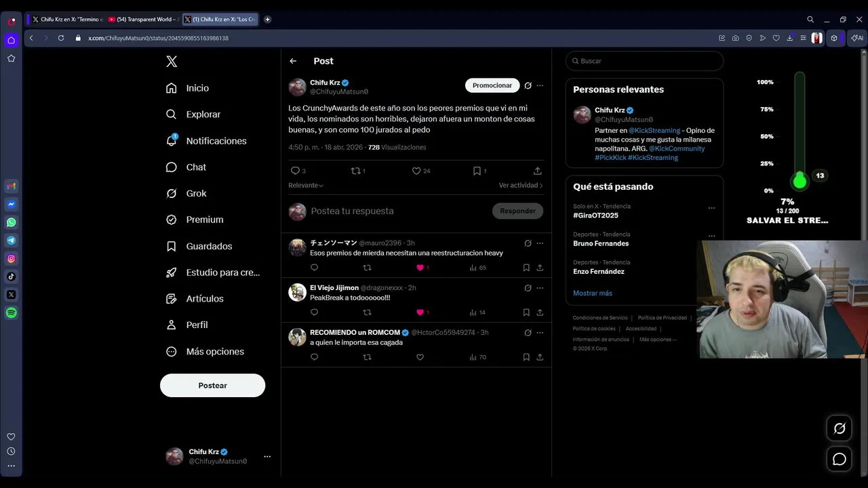Viewport: 868px width, 488px height.
Task: Click the Grok icon beside Promocionar
Action: tap(528, 85)
